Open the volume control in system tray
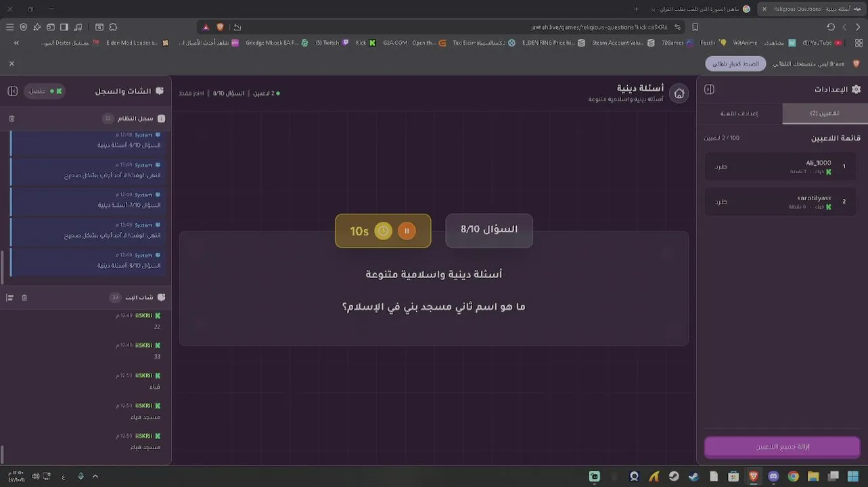868x487 pixels. click(x=35, y=476)
